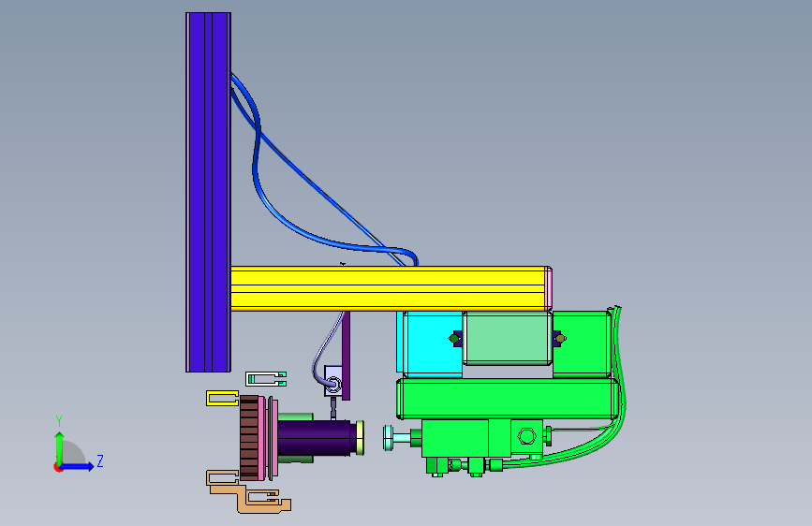Click the blue Z axis of the triad

click(80, 466)
